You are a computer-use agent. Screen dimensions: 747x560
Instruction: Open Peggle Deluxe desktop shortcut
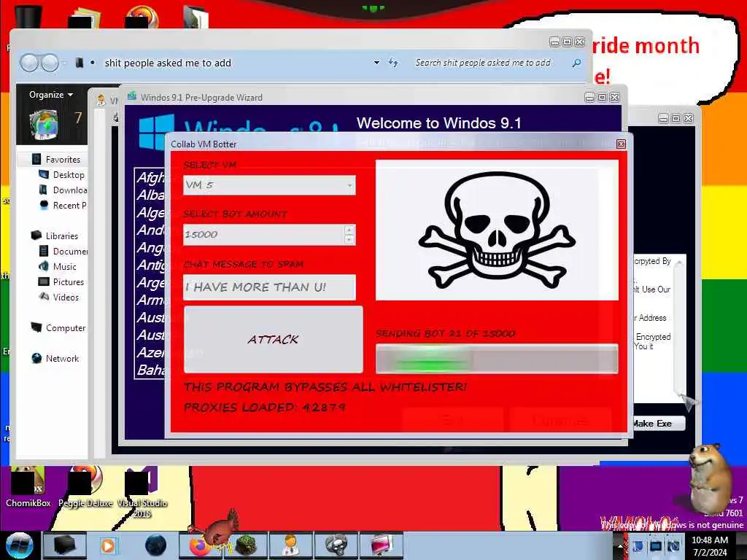point(86,486)
